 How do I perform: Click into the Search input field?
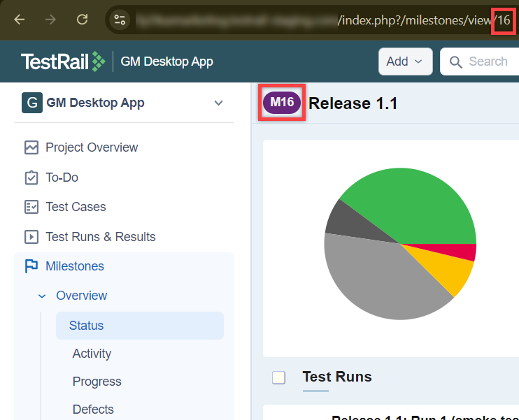tap(490, 61)
